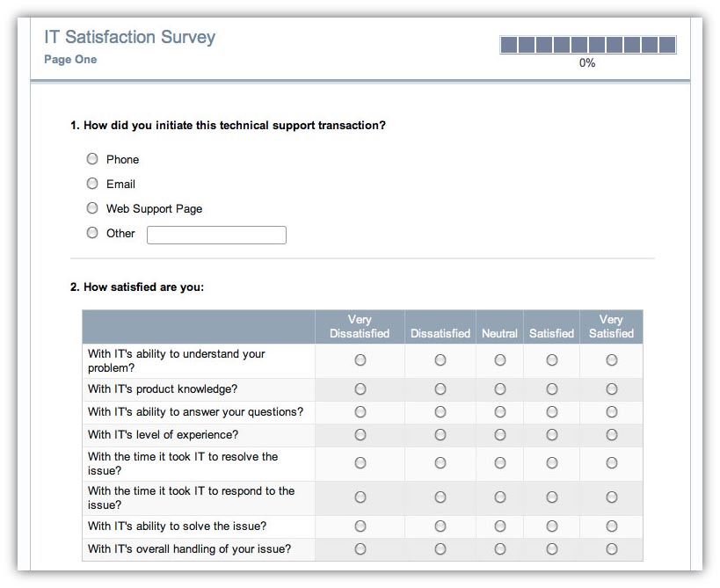The image size is (720, 588).
Task: Click the Other text input field
Action: point(216,235)
